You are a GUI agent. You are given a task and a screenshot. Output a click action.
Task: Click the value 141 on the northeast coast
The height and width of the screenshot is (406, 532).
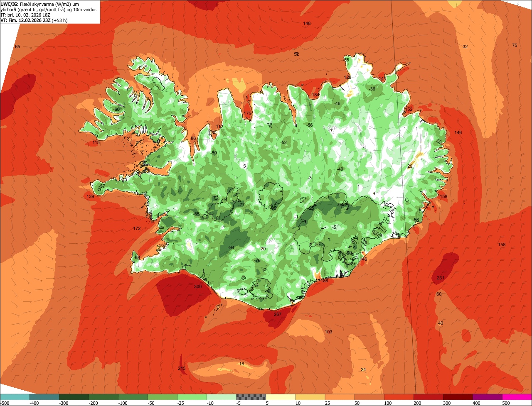tap(382, 78)
